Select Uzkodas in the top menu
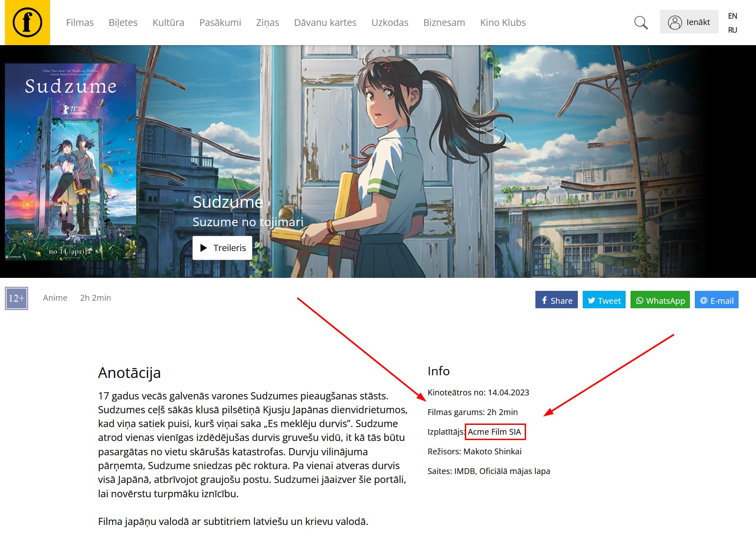Screen dimensions: 756x537 (390, 22)
